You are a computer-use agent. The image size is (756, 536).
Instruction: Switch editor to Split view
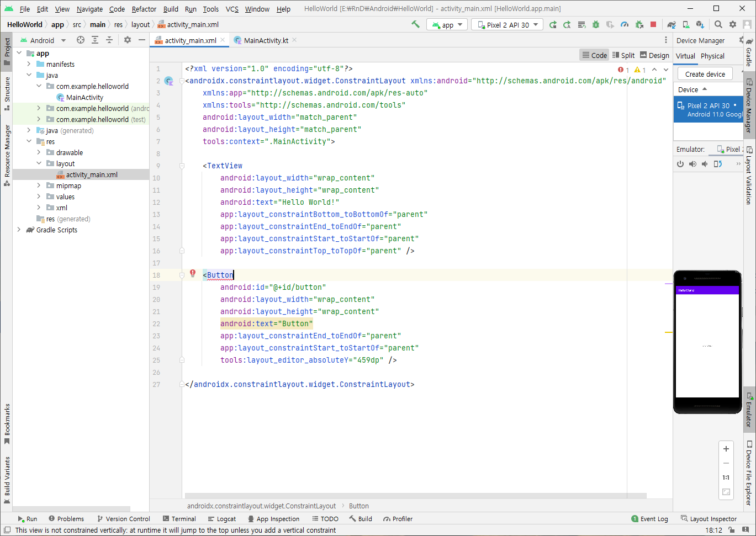click(623, 55)
